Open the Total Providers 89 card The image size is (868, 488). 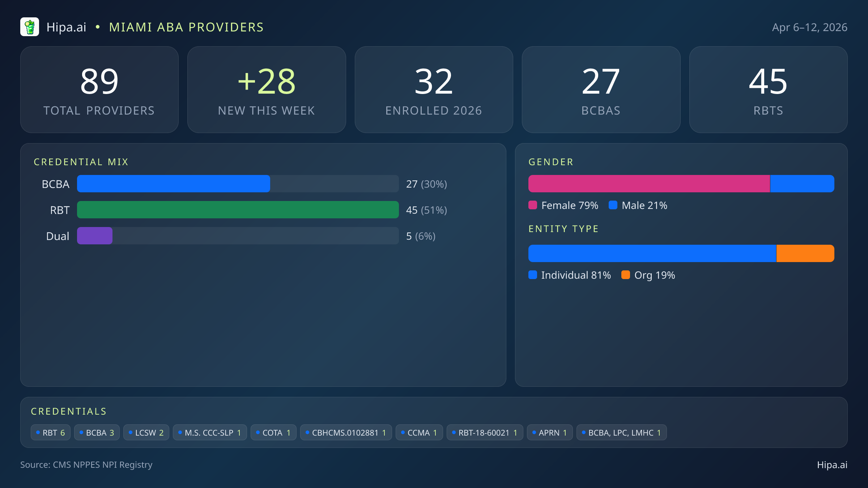(x=99, y=90)
